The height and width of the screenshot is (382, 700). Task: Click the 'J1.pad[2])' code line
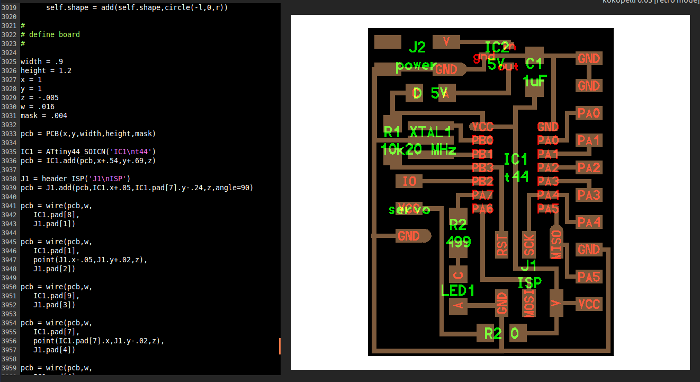[x=54, y=268]
